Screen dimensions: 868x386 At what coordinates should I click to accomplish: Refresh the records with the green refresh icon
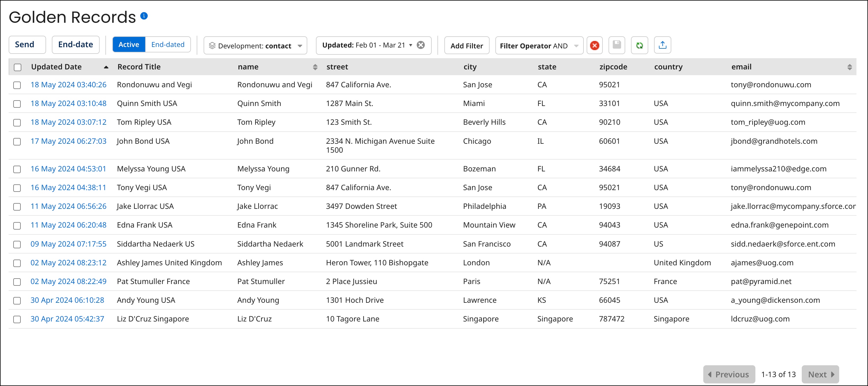(640, 45)
